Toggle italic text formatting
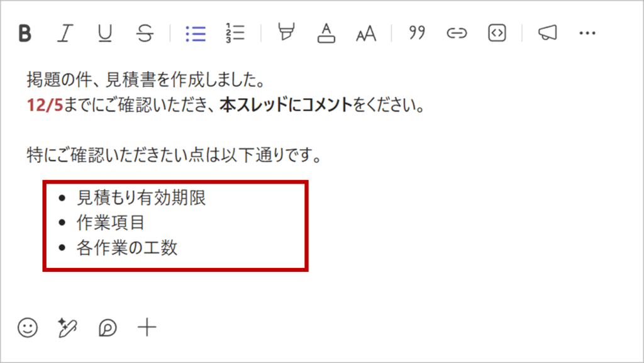This screenshot has width=644, height=363. point(64,33)
